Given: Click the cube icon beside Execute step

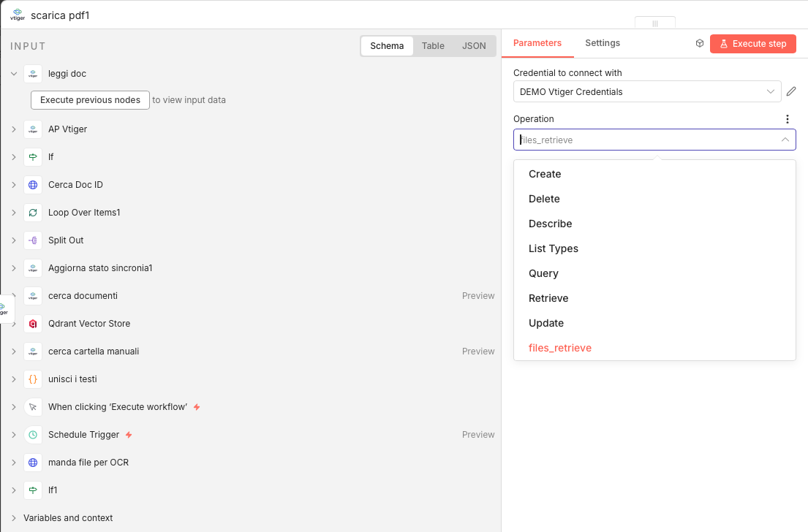Looking at the screenshot, I should [x=700, y=44].
